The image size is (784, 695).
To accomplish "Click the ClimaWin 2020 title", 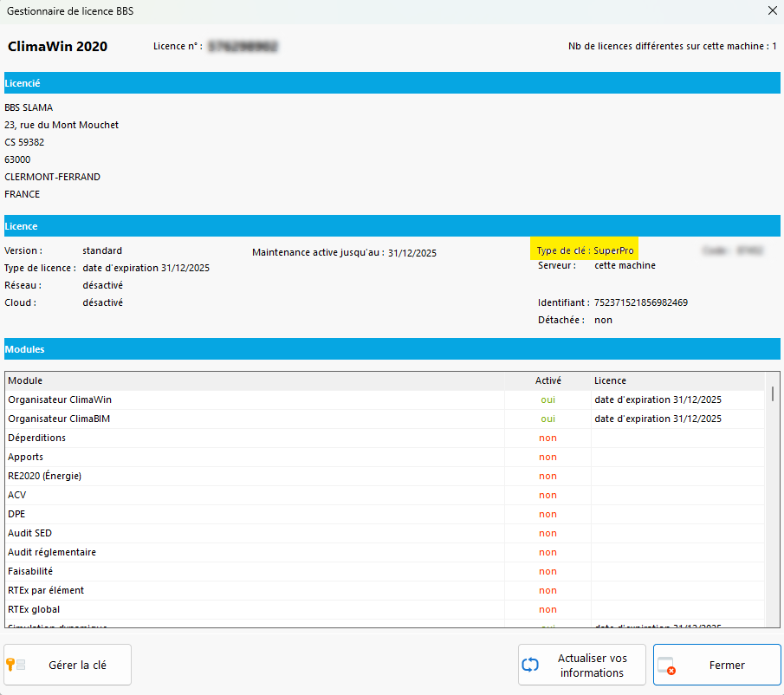I will click(57, 46).
